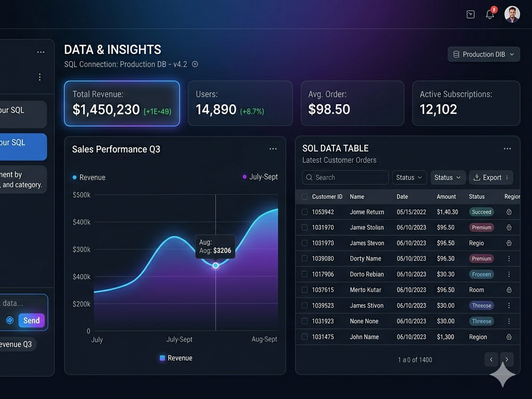This screenshot has height=399, width=532.
Task: Open the second highlighted Status dropdown
Action: [448, 178]
